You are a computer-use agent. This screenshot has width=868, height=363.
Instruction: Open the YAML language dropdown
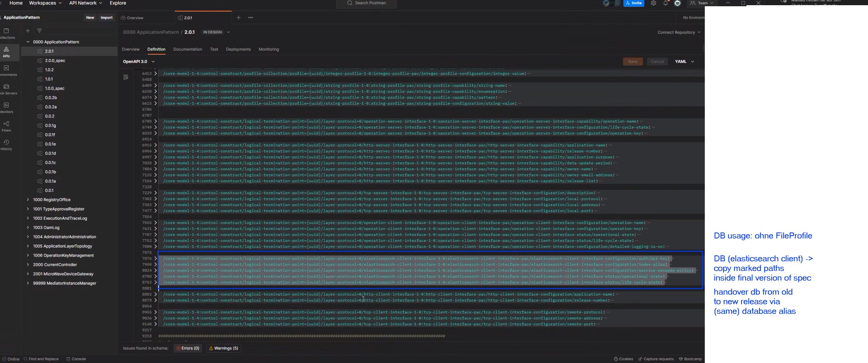coord(684,61)
